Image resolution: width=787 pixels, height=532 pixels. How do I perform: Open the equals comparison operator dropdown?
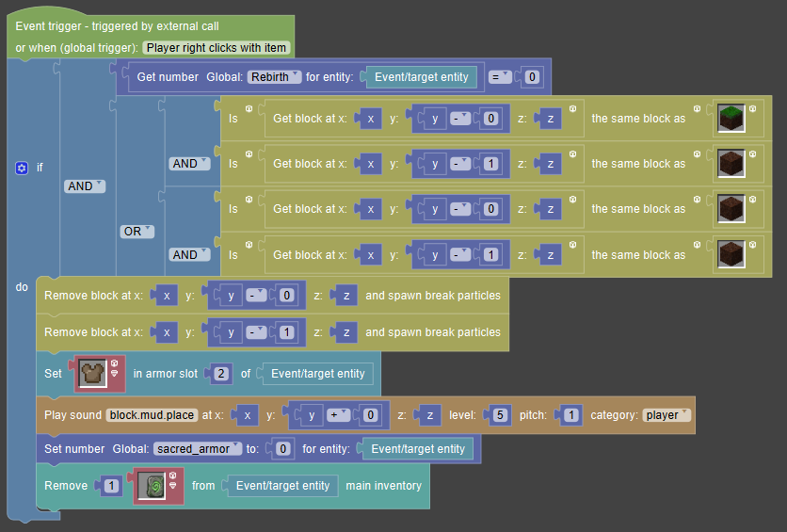499,77
